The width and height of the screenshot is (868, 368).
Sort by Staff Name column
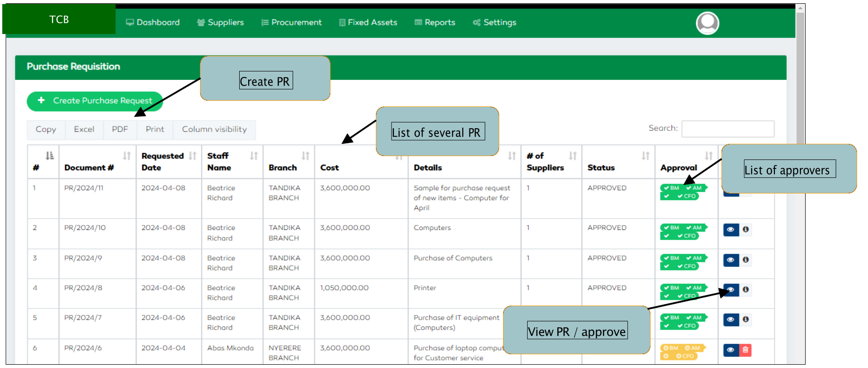(232, 162)
